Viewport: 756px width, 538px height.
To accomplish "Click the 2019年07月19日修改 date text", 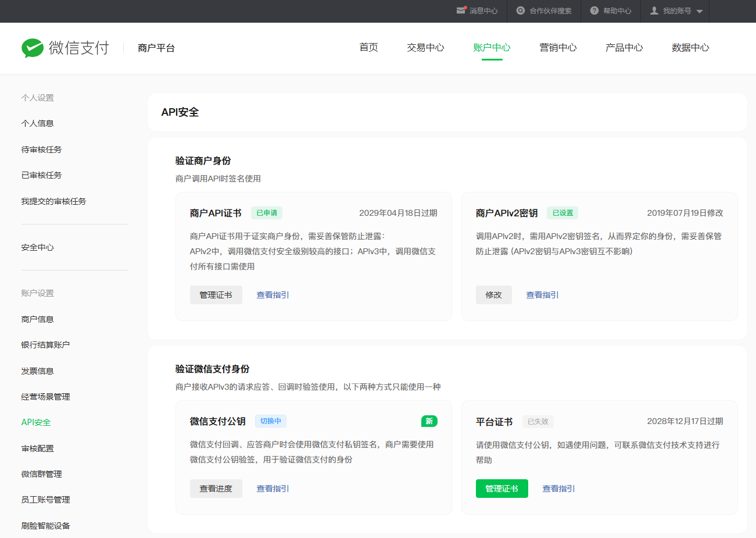I will click(685, 213).
